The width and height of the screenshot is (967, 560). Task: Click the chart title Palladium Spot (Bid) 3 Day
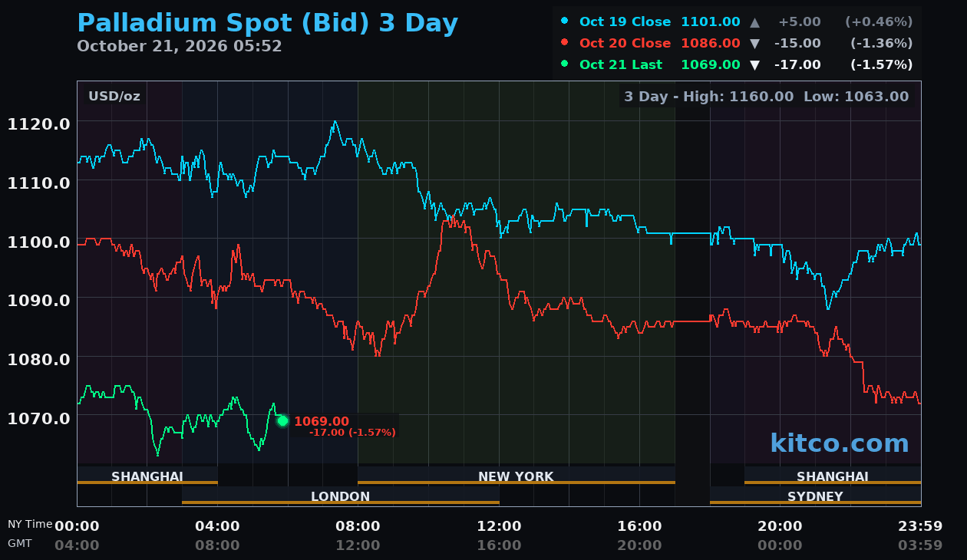[268, 24]
